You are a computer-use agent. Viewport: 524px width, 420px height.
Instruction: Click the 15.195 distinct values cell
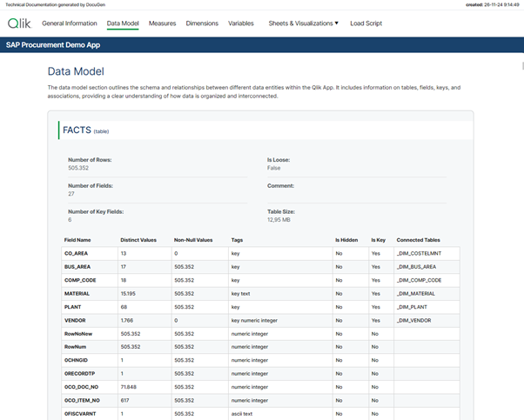click(144, 293)
